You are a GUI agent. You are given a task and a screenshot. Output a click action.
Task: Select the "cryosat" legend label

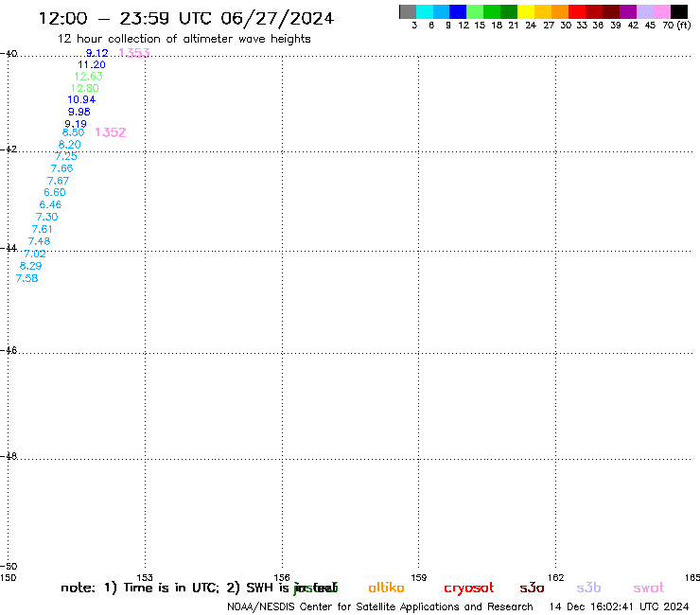(x=469, y=589)
